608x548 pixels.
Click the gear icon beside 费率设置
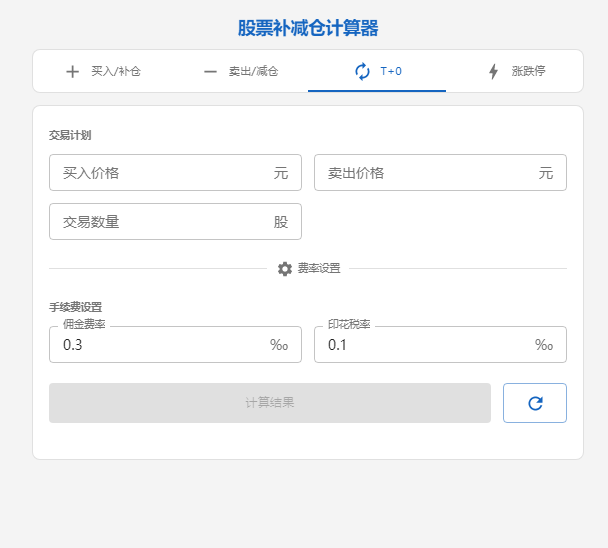[x=285, y=268]
